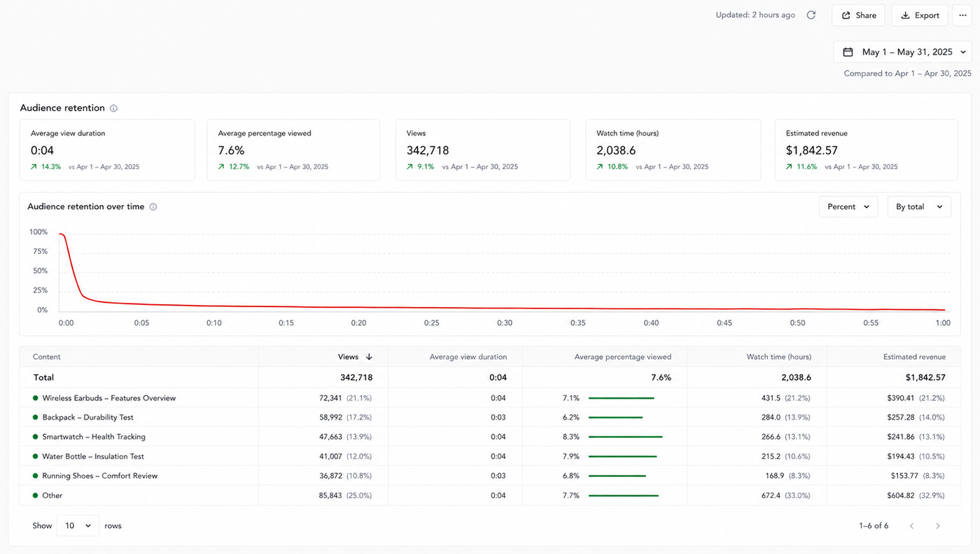Image resolution: width=980 pixels, height=554 pixels.
Task: Go to next page arrow
Action: coord(938,526)
